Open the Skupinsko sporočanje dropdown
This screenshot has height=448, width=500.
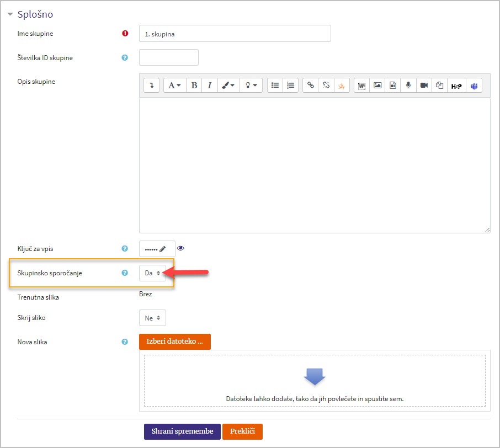pos(152,273)
